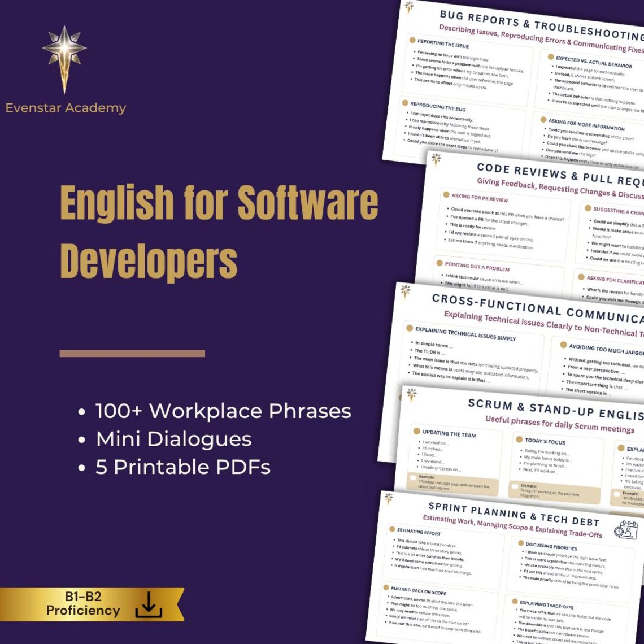Click phrase 'Can you send me the logs?'
The image size is (644, 644).
pos(570,153)
